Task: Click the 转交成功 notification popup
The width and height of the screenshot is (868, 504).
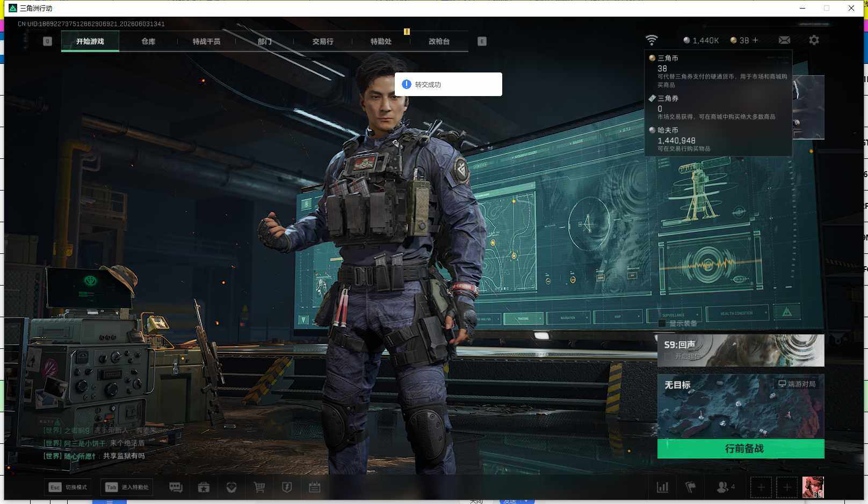Action: tap(449, 84)
